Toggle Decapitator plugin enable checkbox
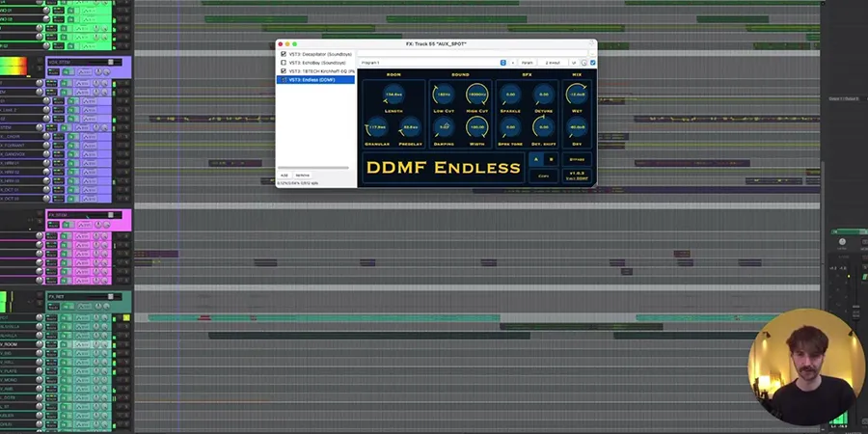 tap(284, 54)
